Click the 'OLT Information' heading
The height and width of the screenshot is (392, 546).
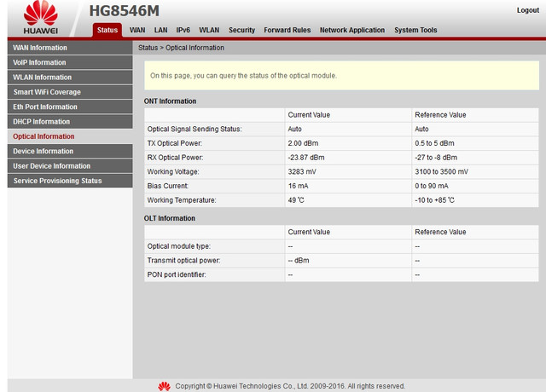pyautogui.click(x=169, y=218)
